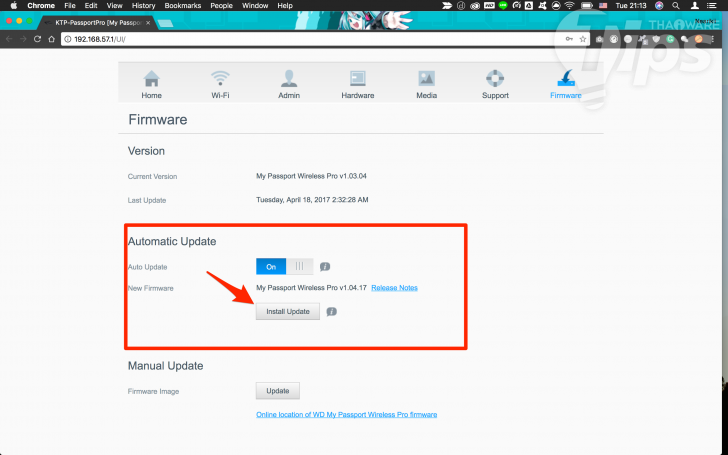Open the View menu

[x=114, y=6]
